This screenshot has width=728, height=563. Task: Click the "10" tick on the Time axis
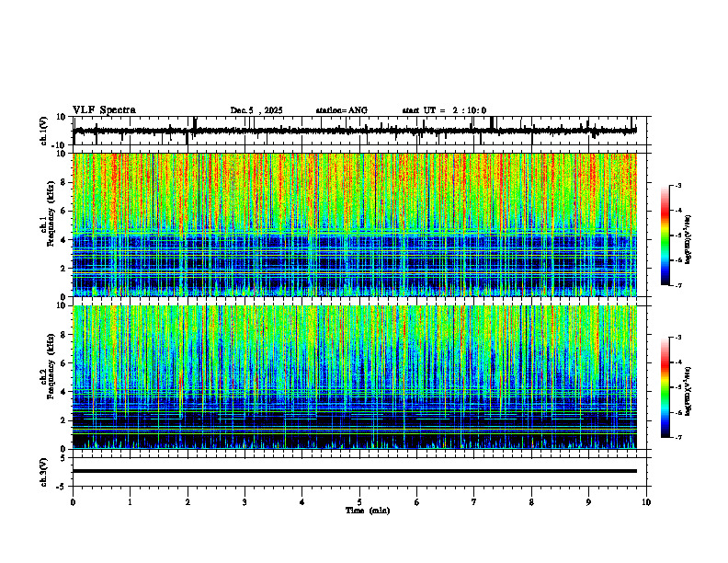point(646,502)
